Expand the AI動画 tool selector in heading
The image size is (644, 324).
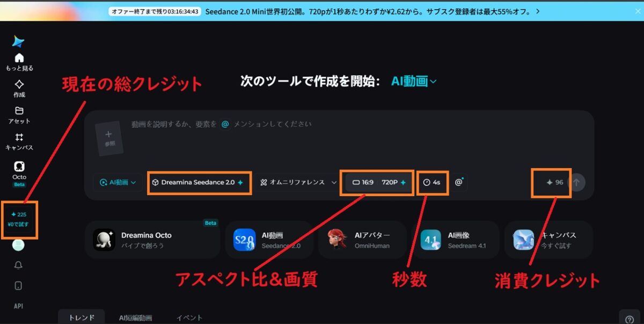click(414, 82)
